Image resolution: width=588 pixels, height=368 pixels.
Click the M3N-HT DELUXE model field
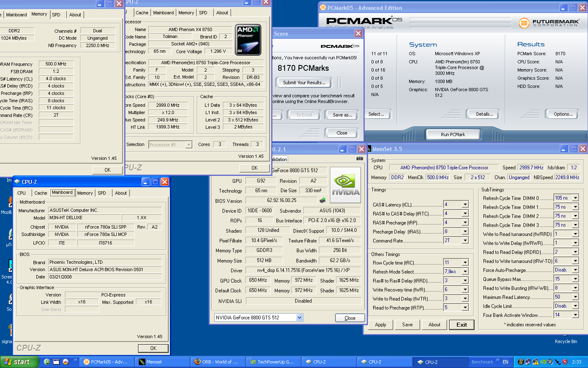tap(85, 218)
